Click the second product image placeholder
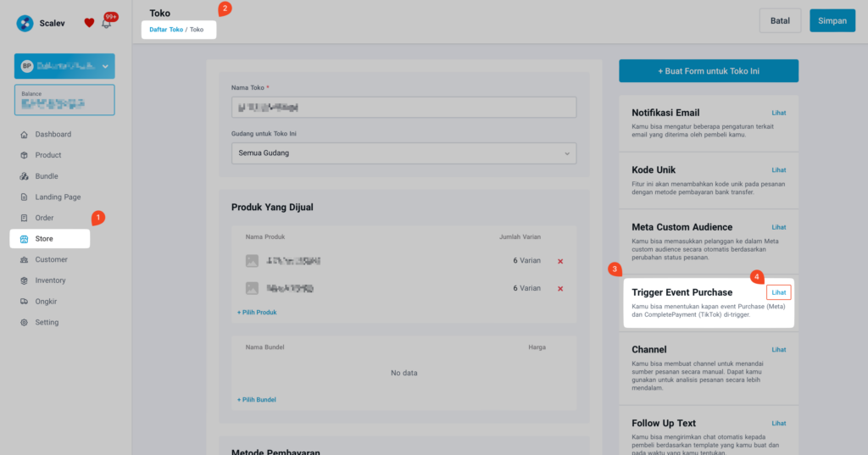Screen dimensions: 868x455 point(252,288)
